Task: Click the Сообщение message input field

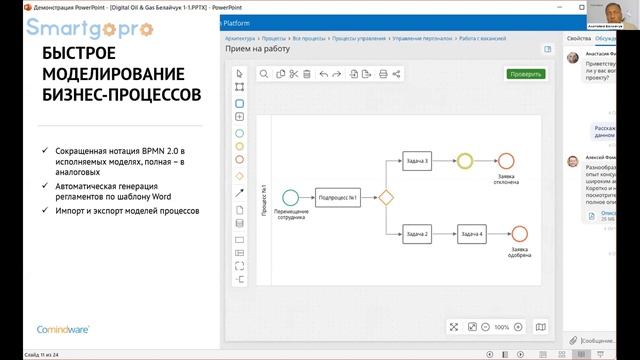Action: click(x=598, y=340)
